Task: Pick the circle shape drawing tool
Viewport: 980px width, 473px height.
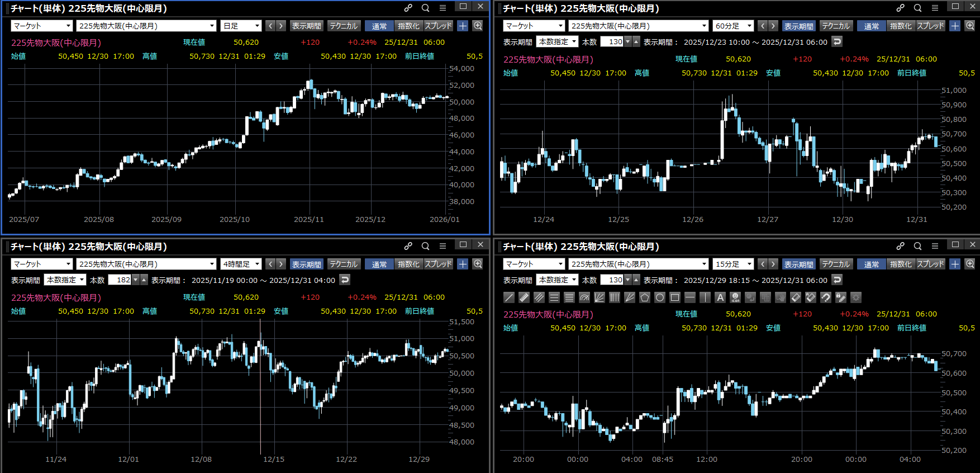Action: [660, 297]
